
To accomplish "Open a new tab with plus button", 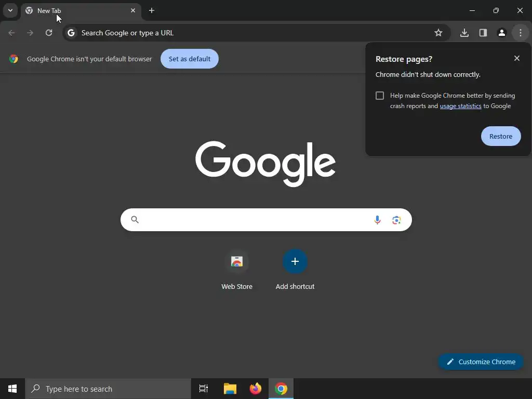I will [x=152, y=10].
